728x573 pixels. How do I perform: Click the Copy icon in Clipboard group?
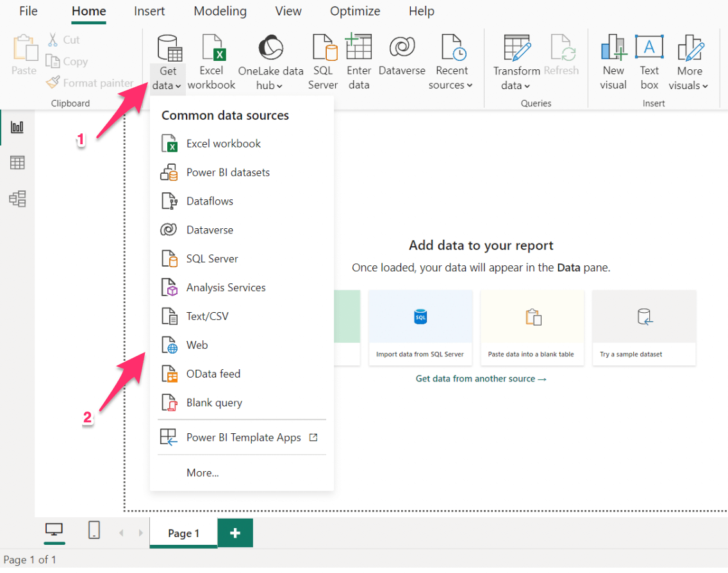53,61
